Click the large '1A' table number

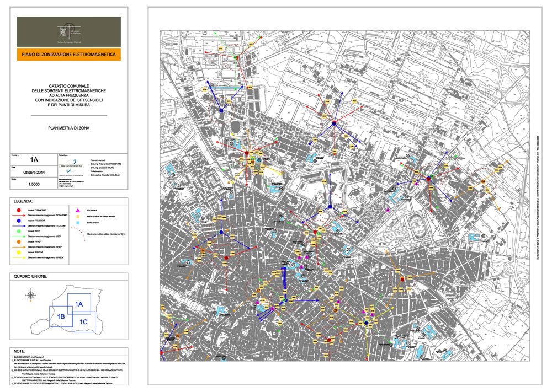(34, 160)
